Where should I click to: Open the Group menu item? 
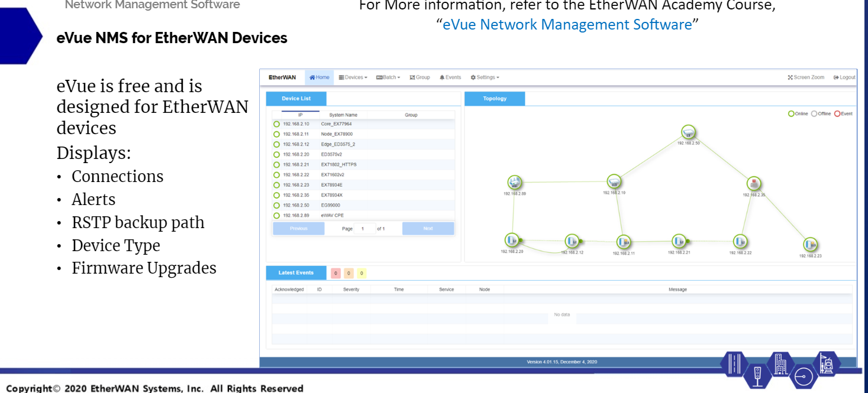pos(420,77)
